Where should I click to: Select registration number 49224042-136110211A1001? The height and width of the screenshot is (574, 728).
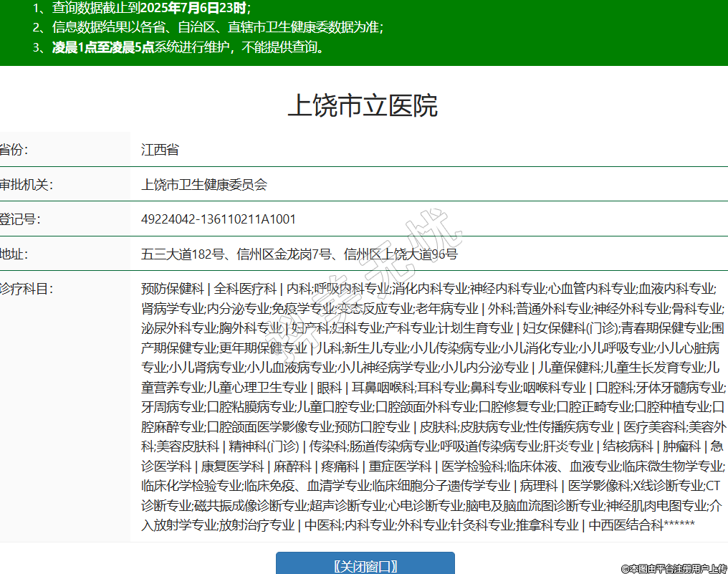coord(218,219)
